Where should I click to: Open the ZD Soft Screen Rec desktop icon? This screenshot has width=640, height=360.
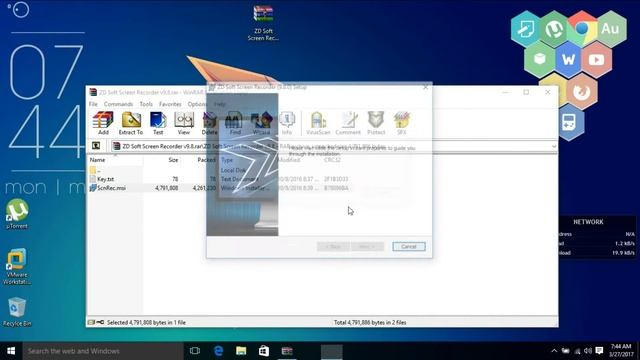click(263, 22)
